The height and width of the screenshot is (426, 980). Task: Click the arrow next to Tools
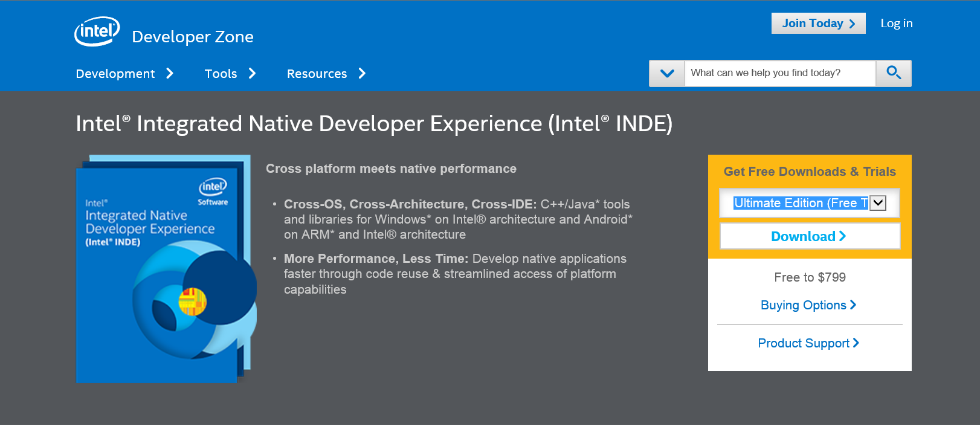pos(253,74)
